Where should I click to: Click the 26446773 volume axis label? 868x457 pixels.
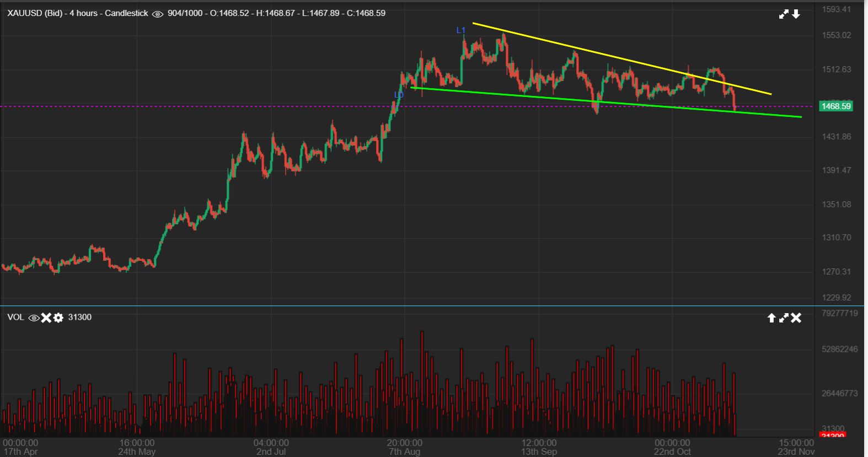point(839,394)
